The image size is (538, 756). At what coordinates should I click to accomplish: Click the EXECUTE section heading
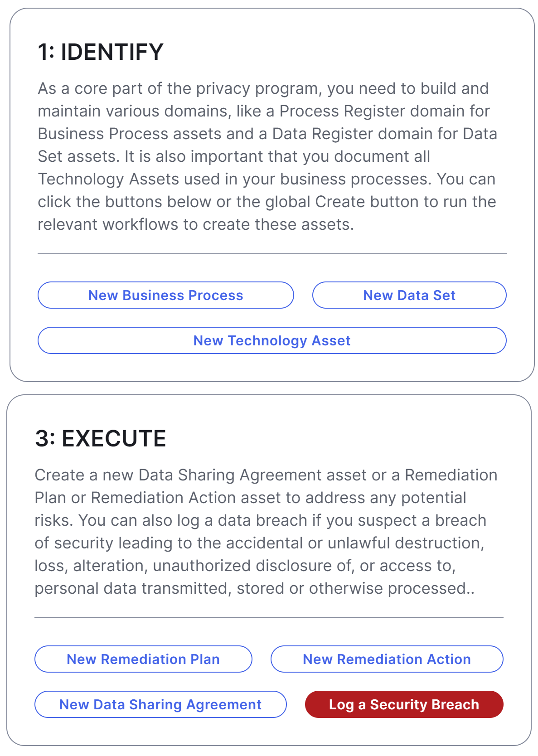click(x=101, y=437)
